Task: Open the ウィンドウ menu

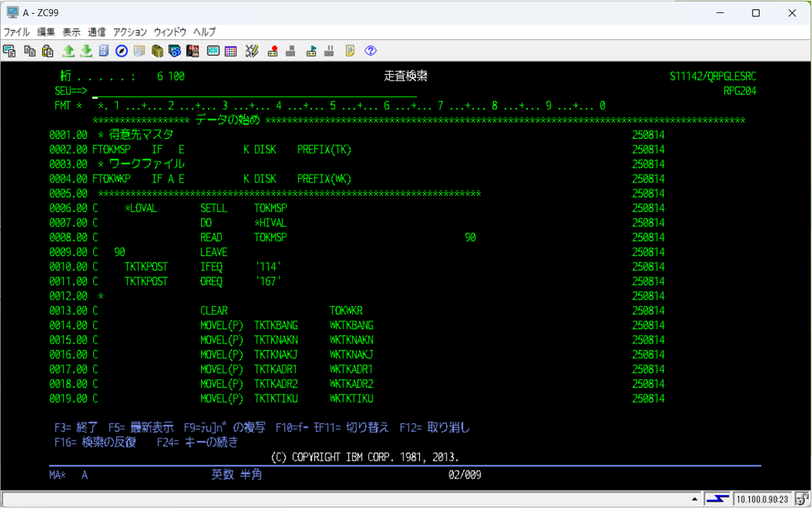Action: [x=170, y=32]
